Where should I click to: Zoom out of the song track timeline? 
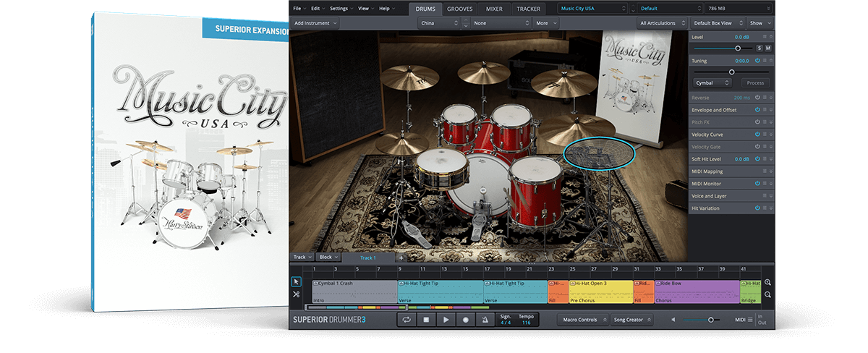point(767,294)
